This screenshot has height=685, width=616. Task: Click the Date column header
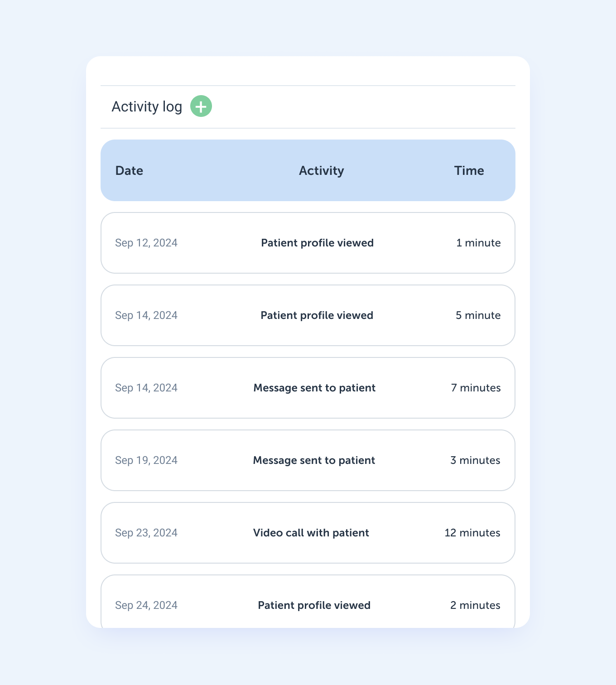[x=129, y=171]
